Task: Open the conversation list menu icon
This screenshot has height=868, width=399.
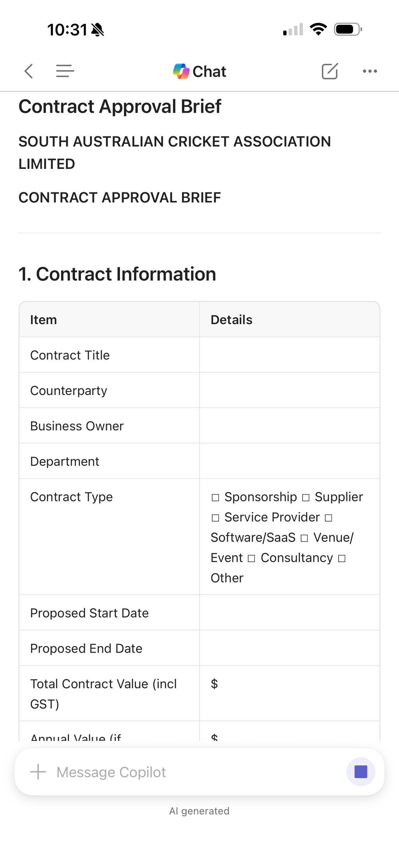Action: pyautogui.click(x=65, y=71)
